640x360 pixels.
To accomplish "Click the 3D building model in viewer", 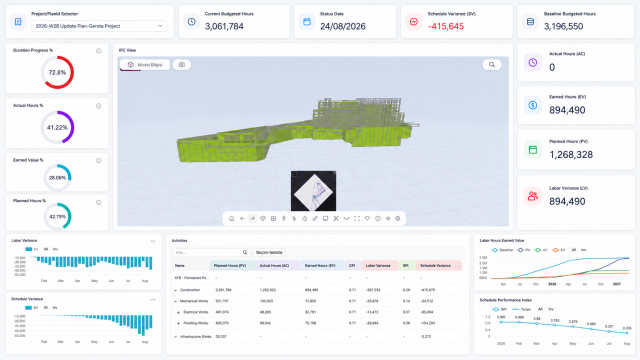I will [x=298, y=130].
